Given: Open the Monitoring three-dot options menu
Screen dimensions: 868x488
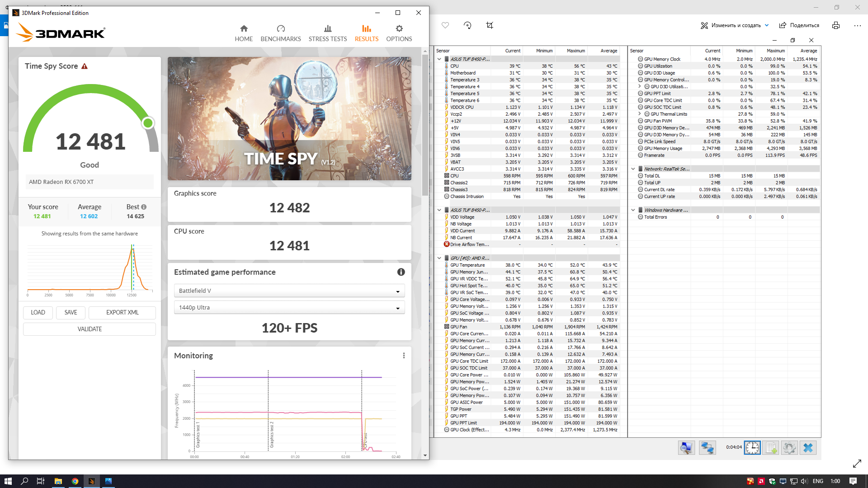Looking at the screenshot, I should tap(404, 356).
